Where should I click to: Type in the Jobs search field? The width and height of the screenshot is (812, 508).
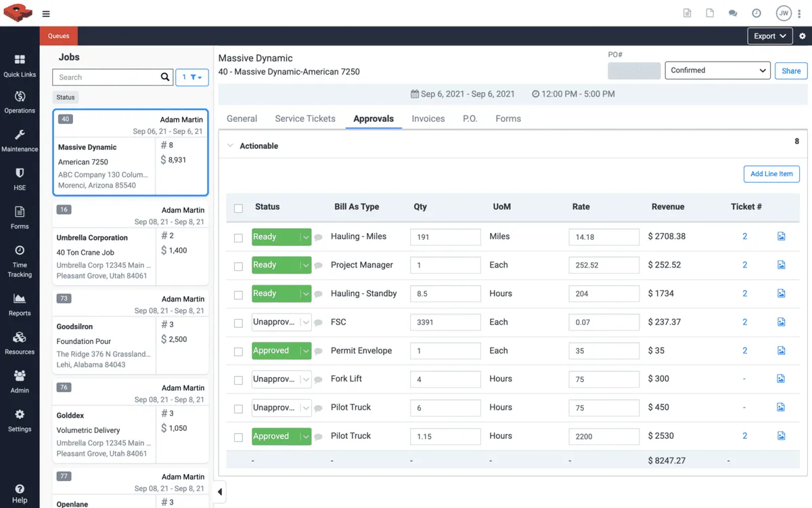click(108, 77)
